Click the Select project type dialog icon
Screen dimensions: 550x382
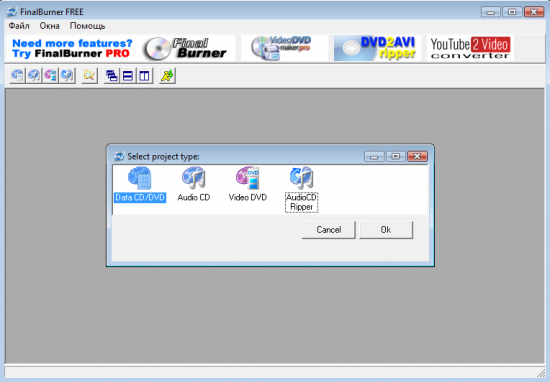pos(119,156)
